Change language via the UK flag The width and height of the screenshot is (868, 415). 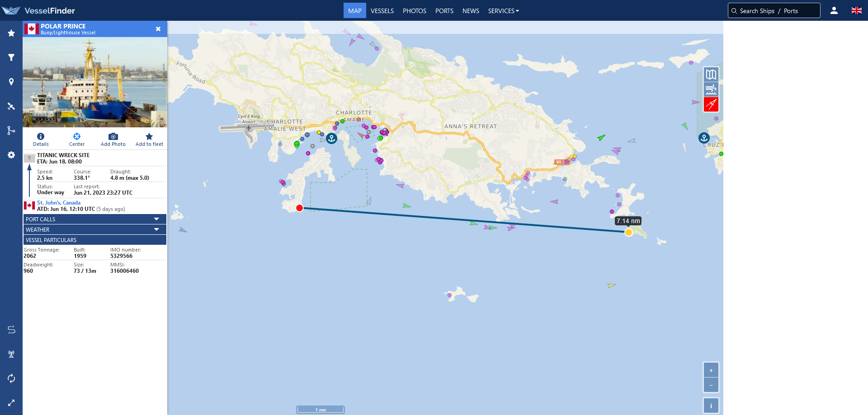point(857,10)
